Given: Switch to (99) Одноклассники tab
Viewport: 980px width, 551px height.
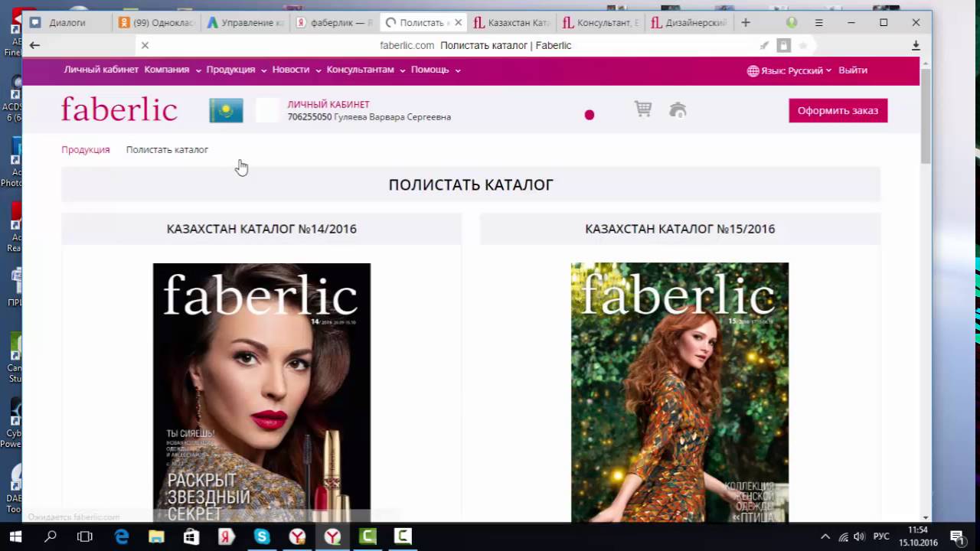Looking at the screenshot, I should [157, 23].
